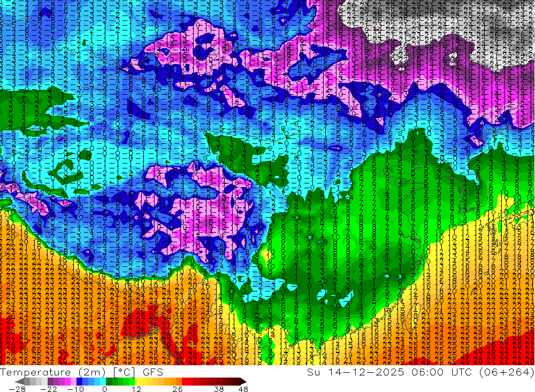
Task: Click the "0" legend label
Action: pyautogui.click(x=104, y=389)
